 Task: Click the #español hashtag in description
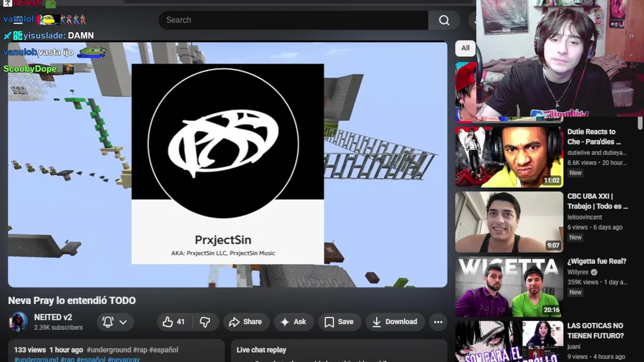pos(164,350)
